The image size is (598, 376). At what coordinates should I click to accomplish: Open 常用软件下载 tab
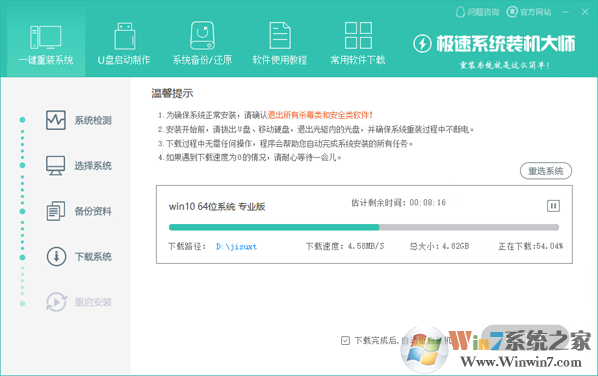pos(358,43)
